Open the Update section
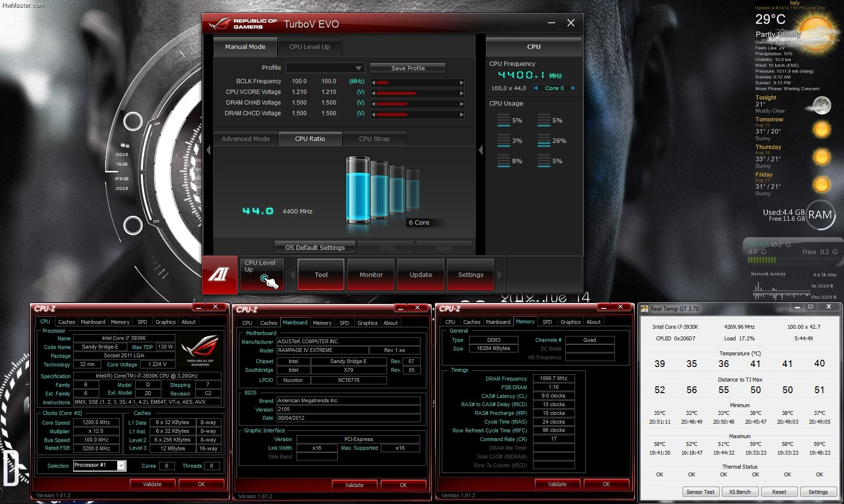This screenshot has height=504, width=844. coord(421,275)
